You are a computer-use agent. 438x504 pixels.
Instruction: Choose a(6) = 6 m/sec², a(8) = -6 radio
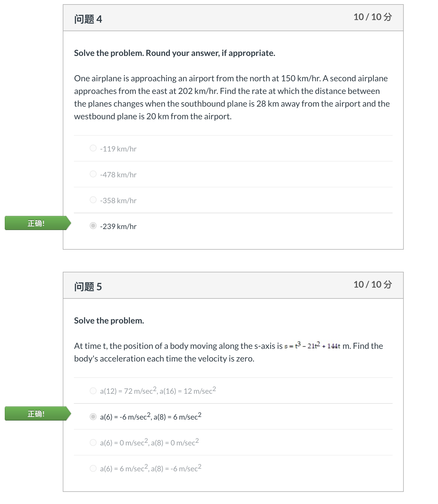pyautogui.click(x=93, y=468)
